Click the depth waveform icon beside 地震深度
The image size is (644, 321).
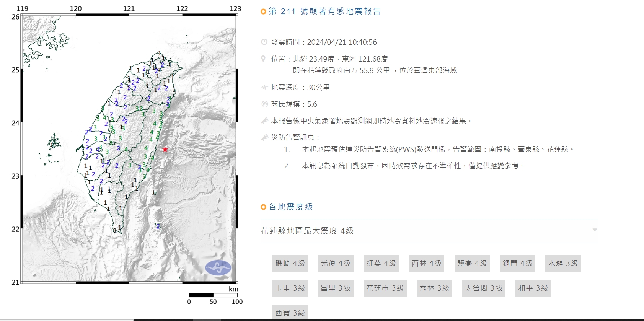(264, 87)
